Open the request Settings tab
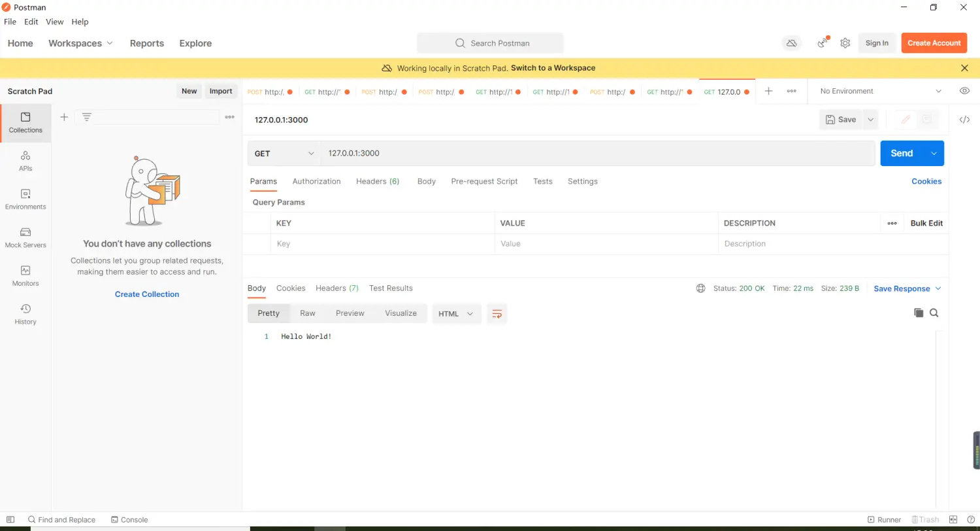This screenshot has height=531, width=980. tap(583, 181)
